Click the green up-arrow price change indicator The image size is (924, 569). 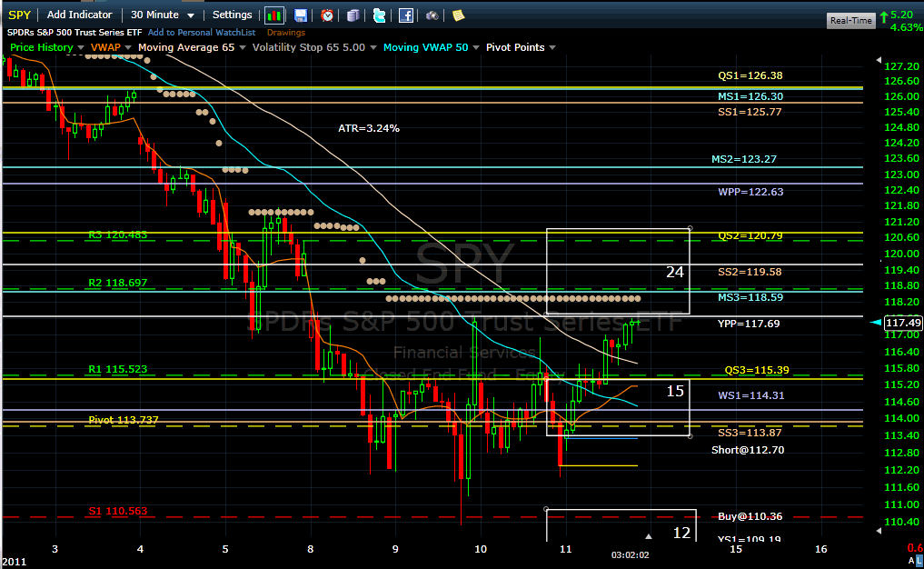(x=884, y=17)
